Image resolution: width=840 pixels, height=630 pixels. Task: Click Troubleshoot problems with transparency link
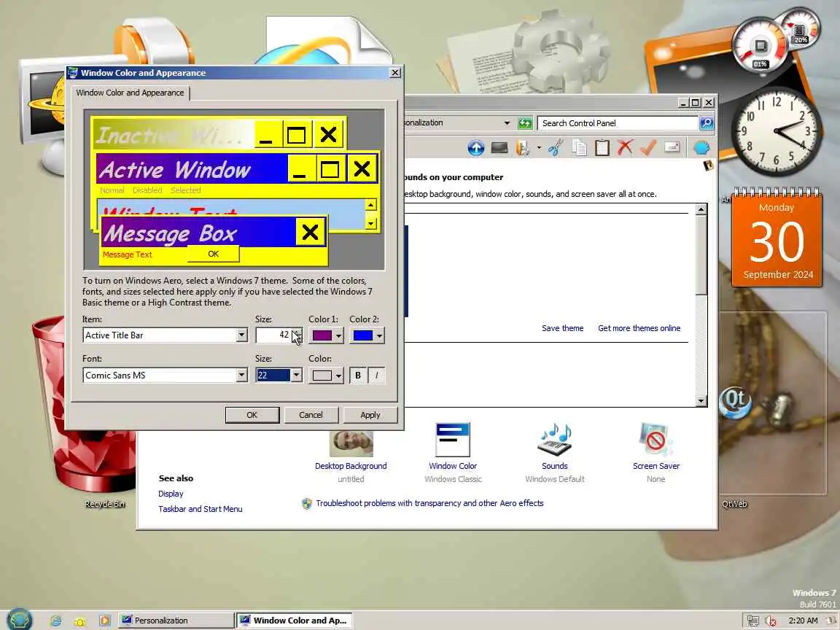coord(429,503)
